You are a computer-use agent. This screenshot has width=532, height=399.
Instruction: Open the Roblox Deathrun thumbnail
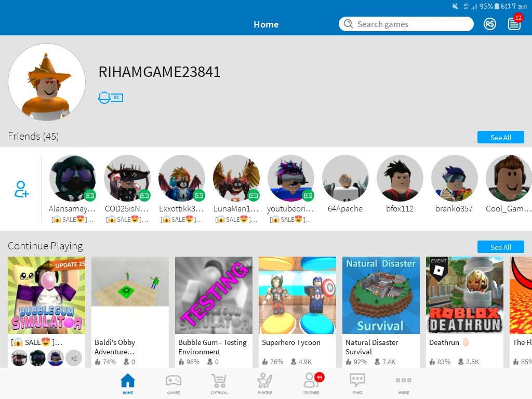point(465,295)
